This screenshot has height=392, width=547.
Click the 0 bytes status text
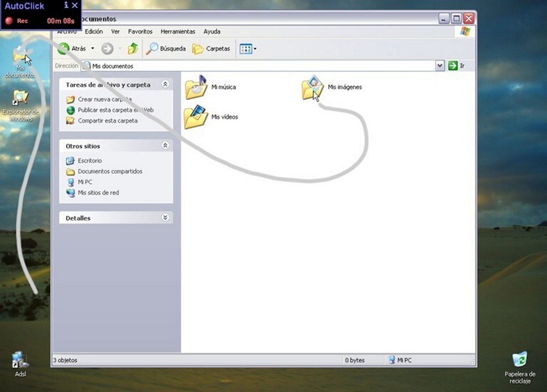click(x=355, y=360)
